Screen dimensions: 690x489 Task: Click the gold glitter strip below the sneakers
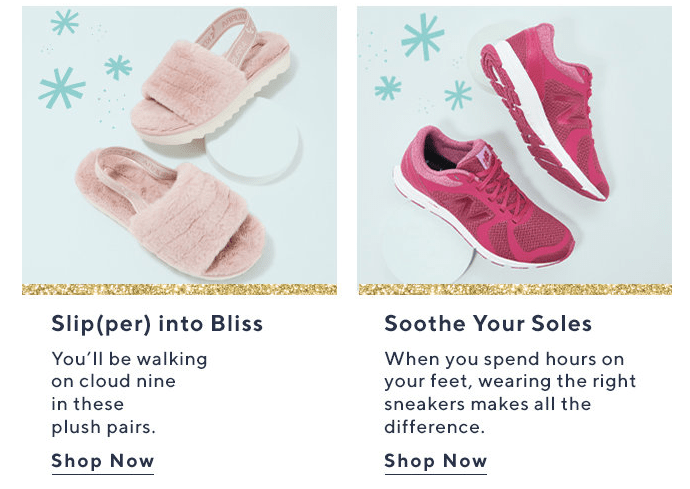pos(514,289)
